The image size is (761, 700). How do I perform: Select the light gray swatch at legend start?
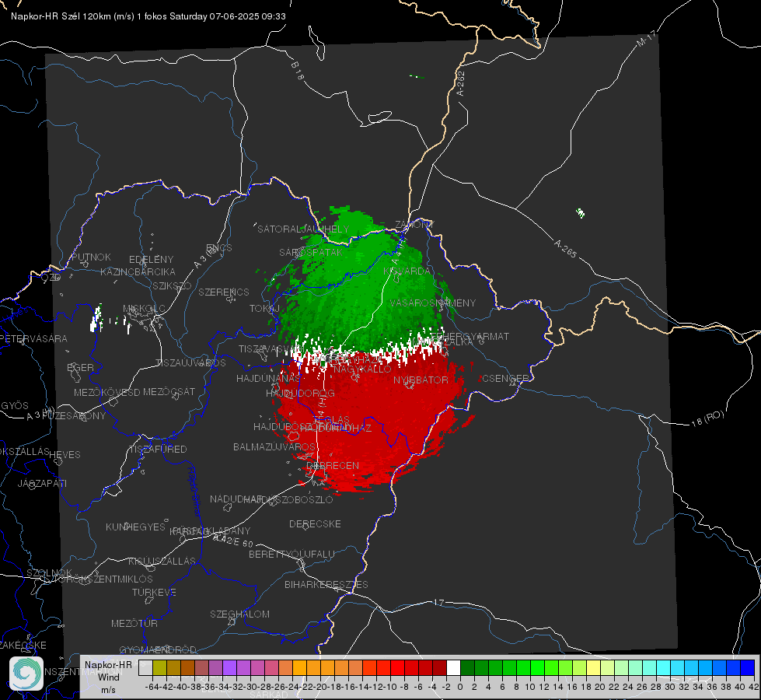coord(145,668)
